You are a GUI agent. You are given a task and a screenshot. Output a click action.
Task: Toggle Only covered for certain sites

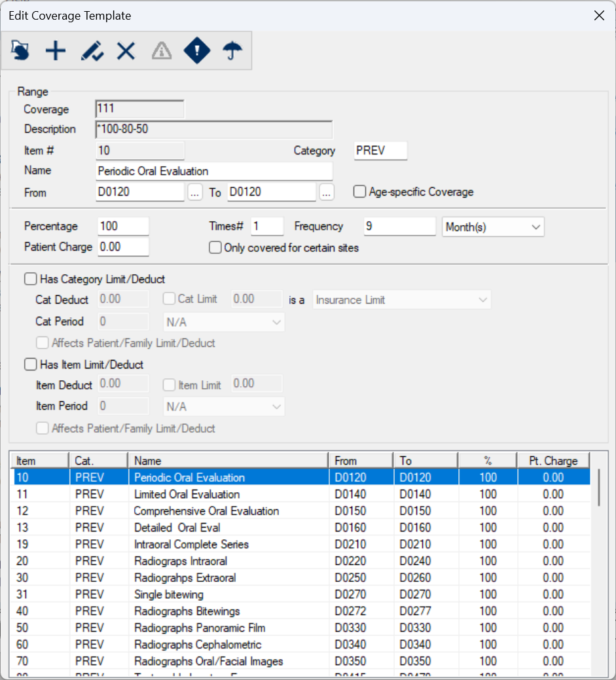pos(215,248)
